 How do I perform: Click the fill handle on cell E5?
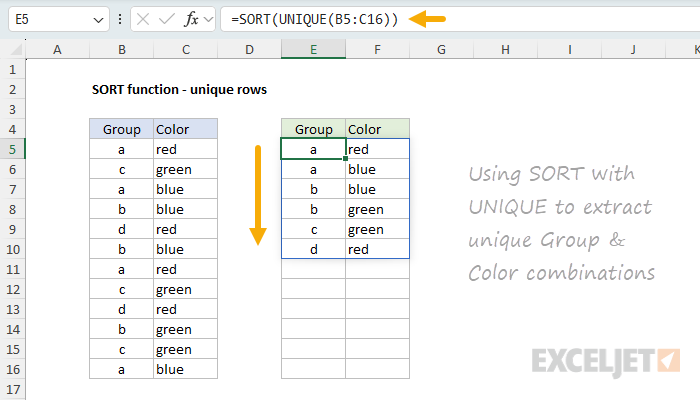(346, 158)
